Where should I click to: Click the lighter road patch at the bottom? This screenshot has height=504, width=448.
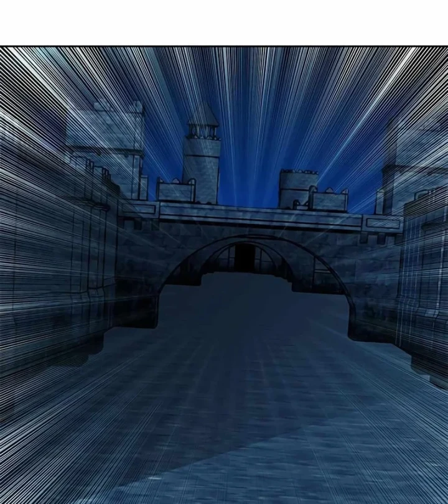coord(280,460)
